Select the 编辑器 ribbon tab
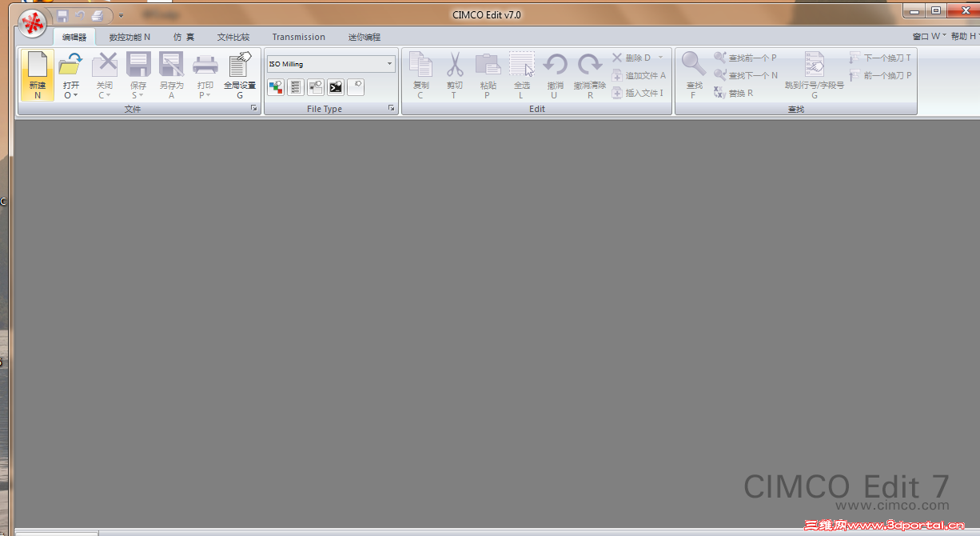The width and height of the screenshot is (980, 536). point(74,37)
